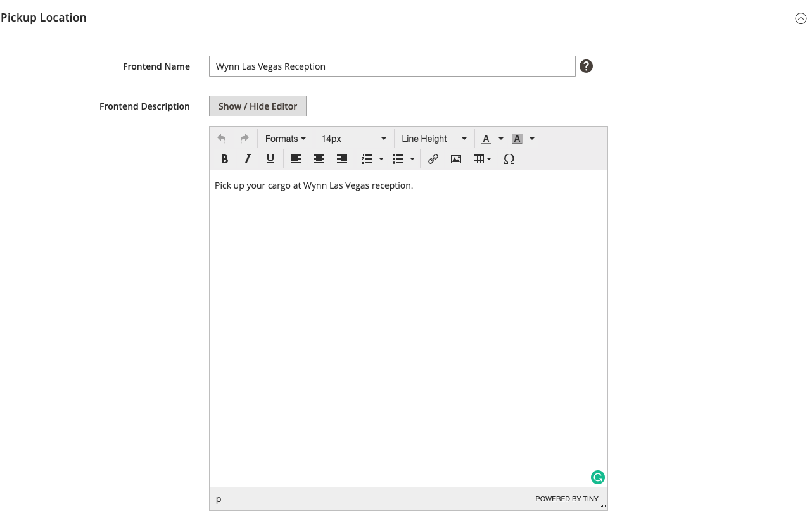Screen dimensions: 812x526
Task: Click the Show / Hide Editor button
Action: pyautogui.click(x=258, y=106)
